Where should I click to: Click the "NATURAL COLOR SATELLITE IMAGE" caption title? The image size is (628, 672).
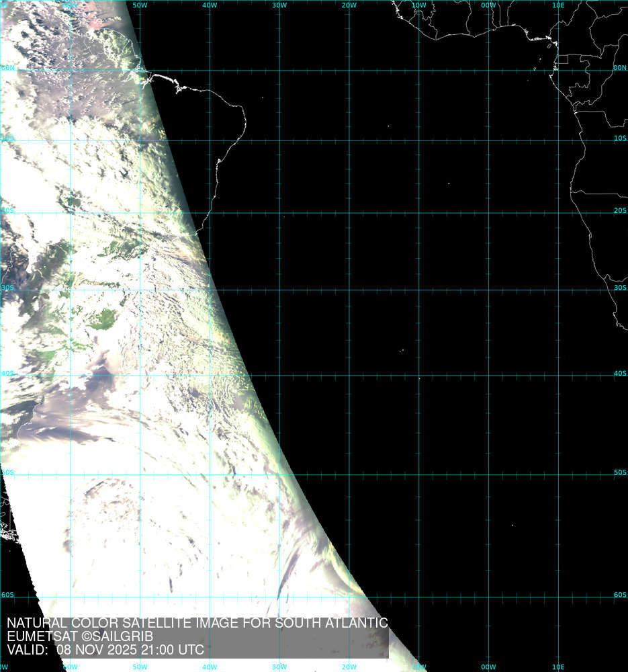[197, 623]
